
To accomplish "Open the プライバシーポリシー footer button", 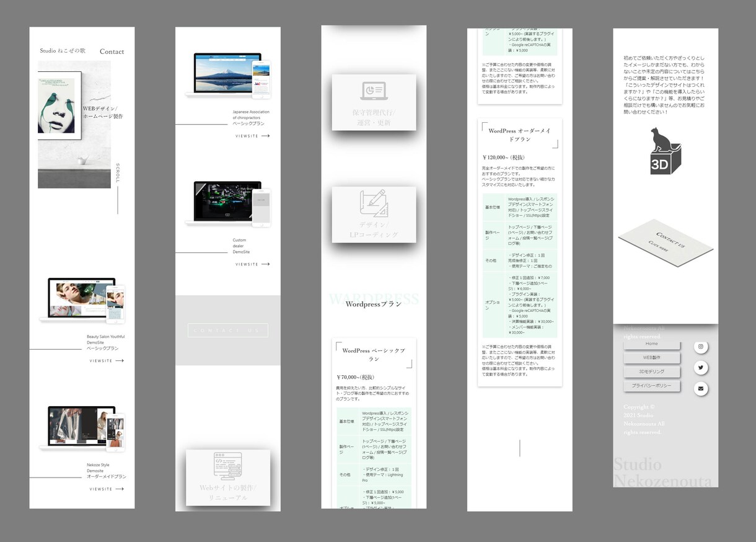I will pos(652,386).
